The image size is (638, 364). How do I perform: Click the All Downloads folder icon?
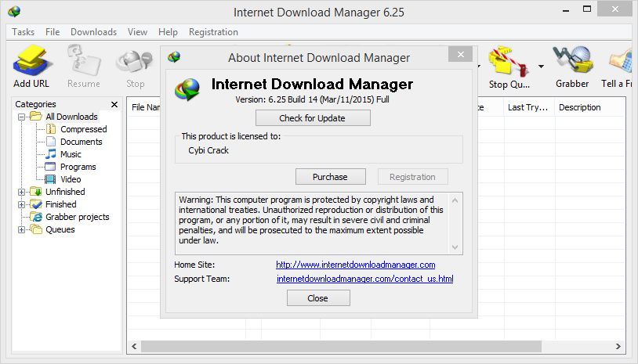(36, 117)
